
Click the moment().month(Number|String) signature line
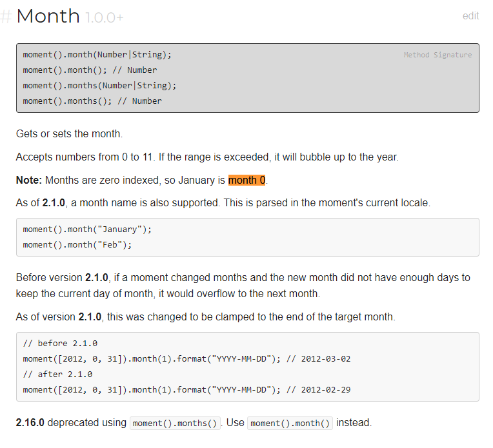pos(97,55)
